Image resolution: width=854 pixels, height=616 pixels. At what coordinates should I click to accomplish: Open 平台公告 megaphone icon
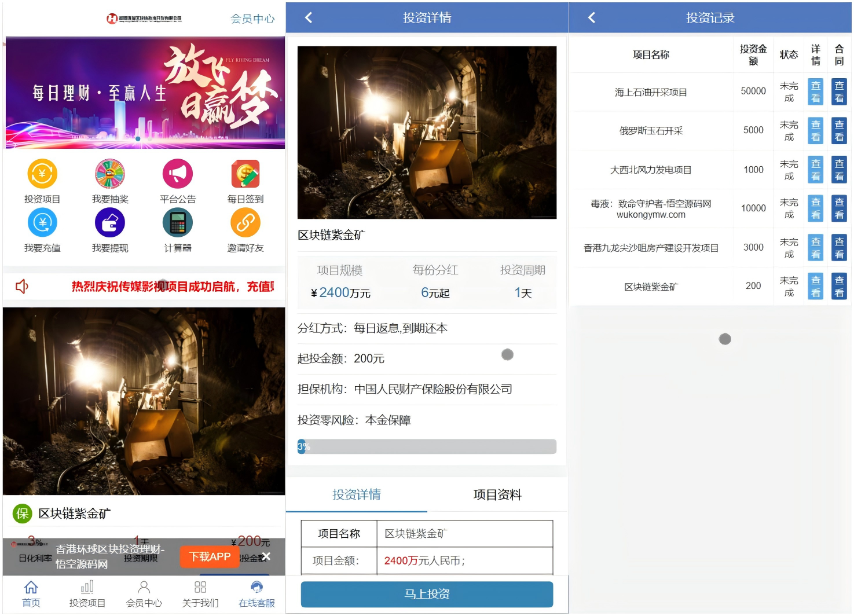coord(178,174)
